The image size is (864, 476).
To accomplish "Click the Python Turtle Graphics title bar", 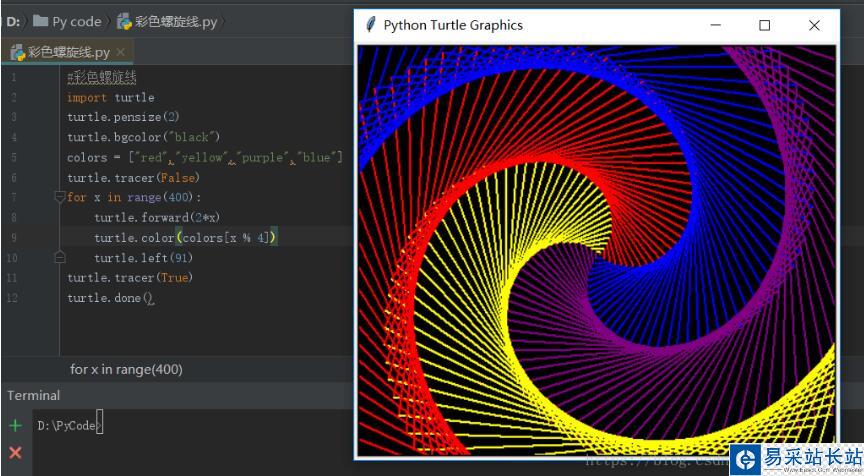I will [597, 25].
